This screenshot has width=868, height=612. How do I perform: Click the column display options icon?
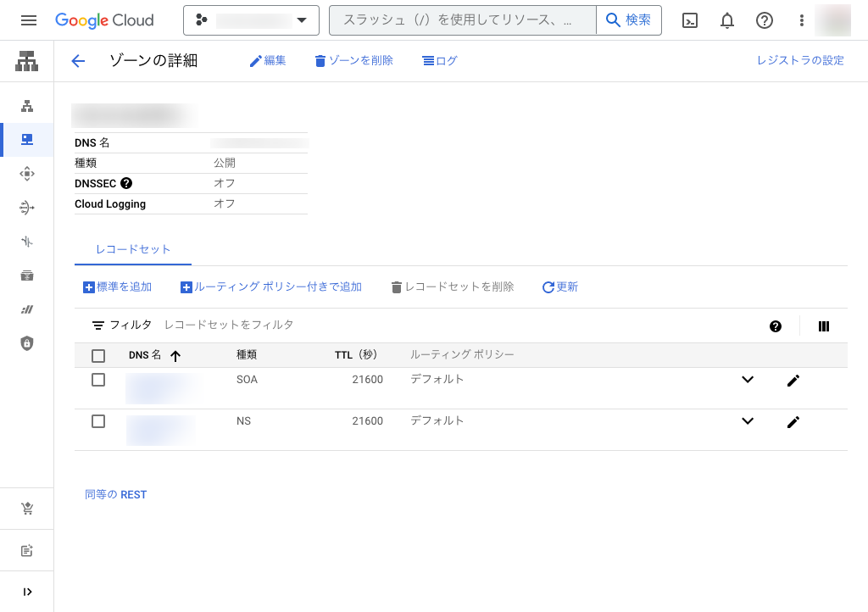click(823, 325)
